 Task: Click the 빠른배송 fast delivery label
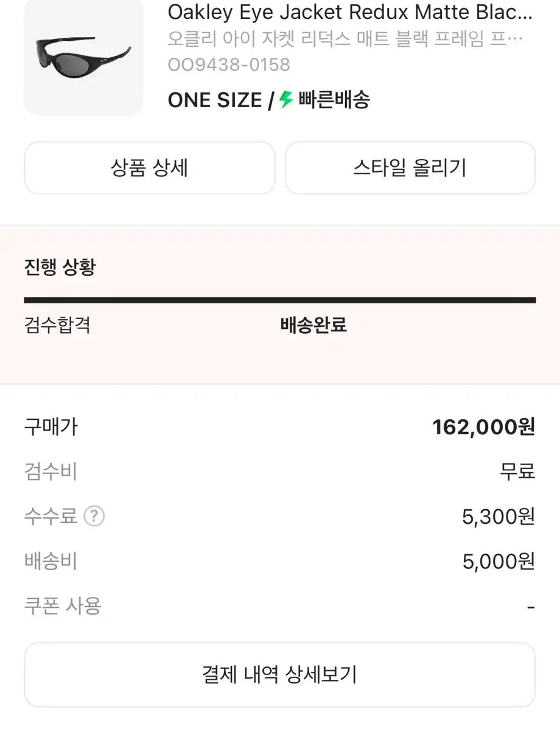pyautogui.click(x=334, y=99)
